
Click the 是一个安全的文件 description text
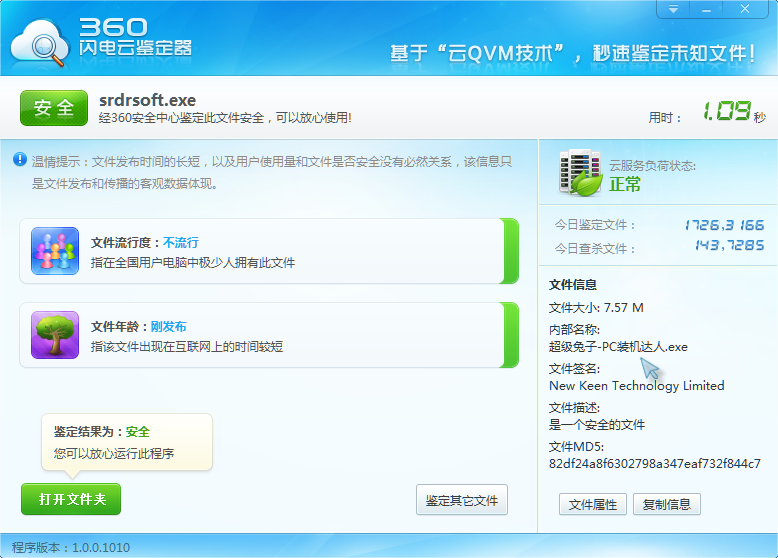pos(597,425)
